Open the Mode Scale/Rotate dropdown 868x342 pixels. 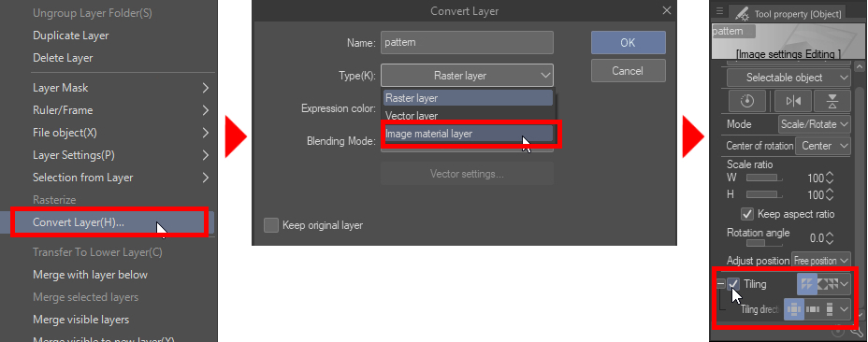(815, 124)
